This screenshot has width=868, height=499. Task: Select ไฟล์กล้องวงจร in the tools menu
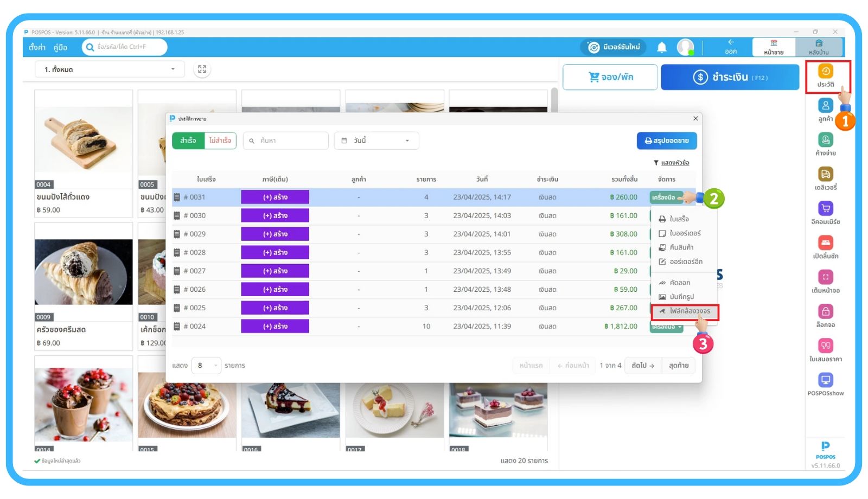pyautogui.click(x=689, y=311)
